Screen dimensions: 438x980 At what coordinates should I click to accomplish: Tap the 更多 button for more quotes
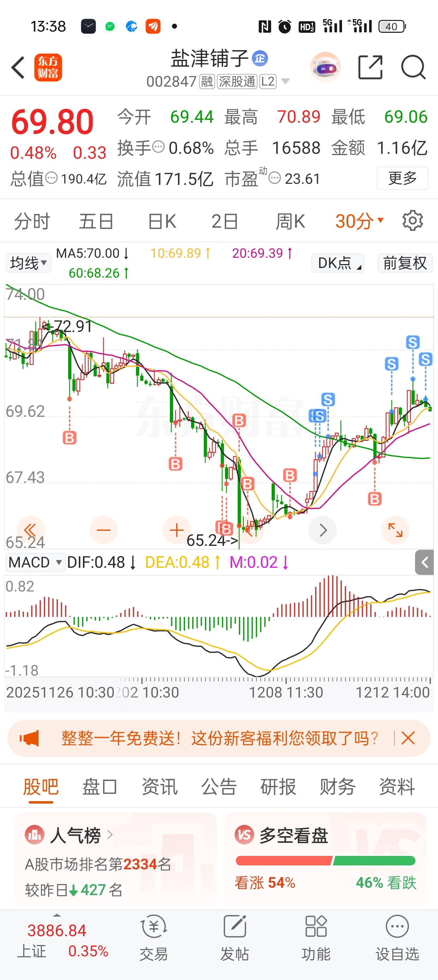pyautogui.click(x=403, y=178)
